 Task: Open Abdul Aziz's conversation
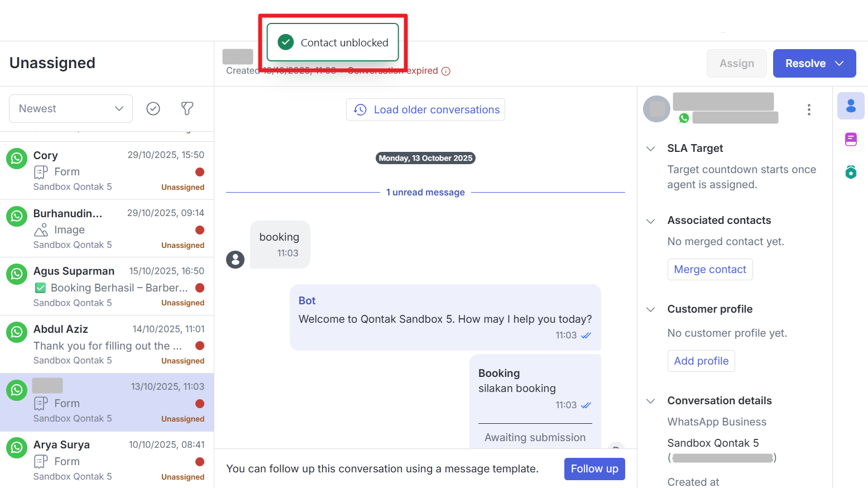[x=107, y=345]
